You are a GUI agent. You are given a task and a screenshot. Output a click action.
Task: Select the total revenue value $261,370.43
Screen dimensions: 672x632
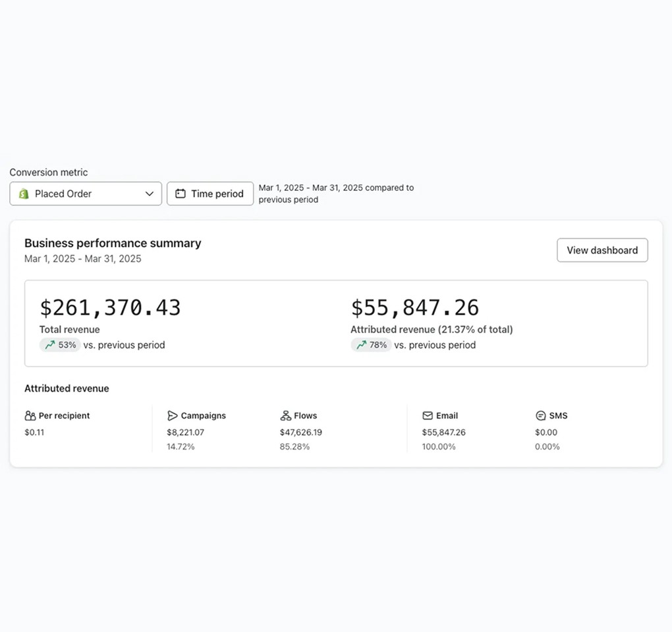(110, 307)
